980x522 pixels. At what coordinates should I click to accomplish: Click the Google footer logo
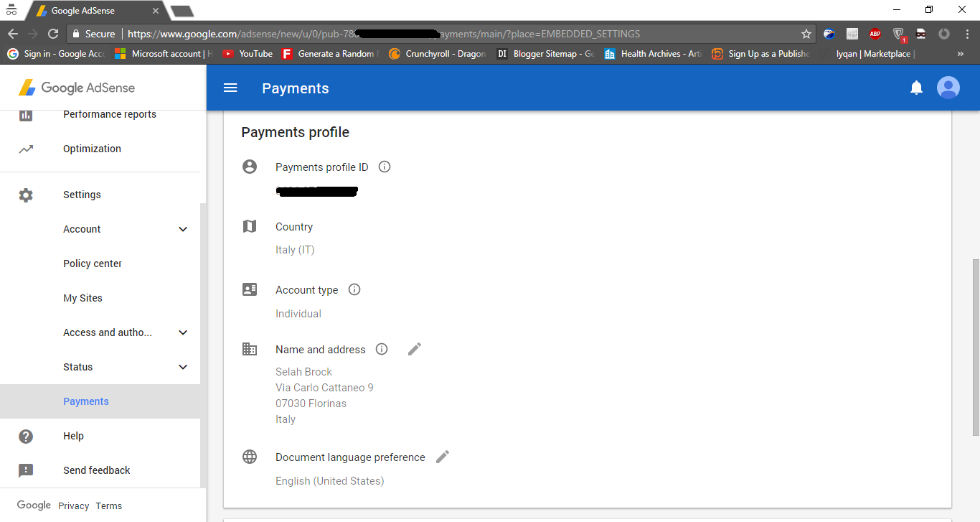34,505
